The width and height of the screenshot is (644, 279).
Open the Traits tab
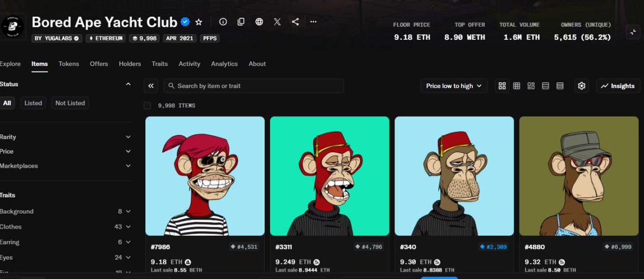click(160, 63)
